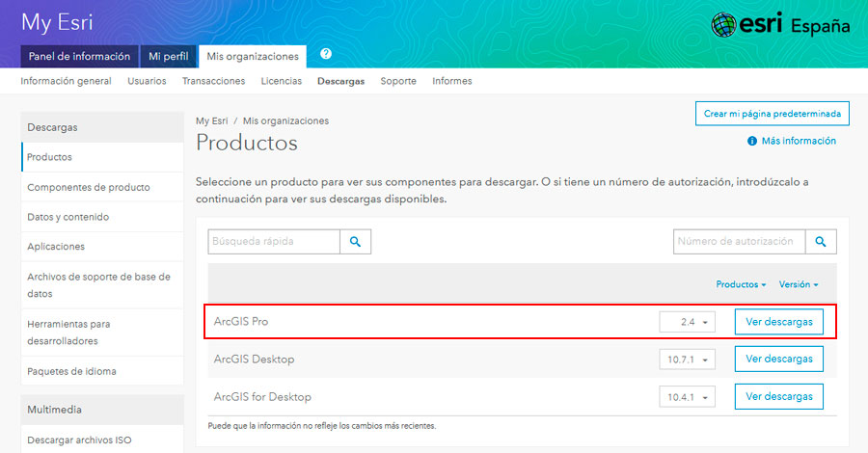Open Archivos de soporte de base de datos

pos(102,285)
